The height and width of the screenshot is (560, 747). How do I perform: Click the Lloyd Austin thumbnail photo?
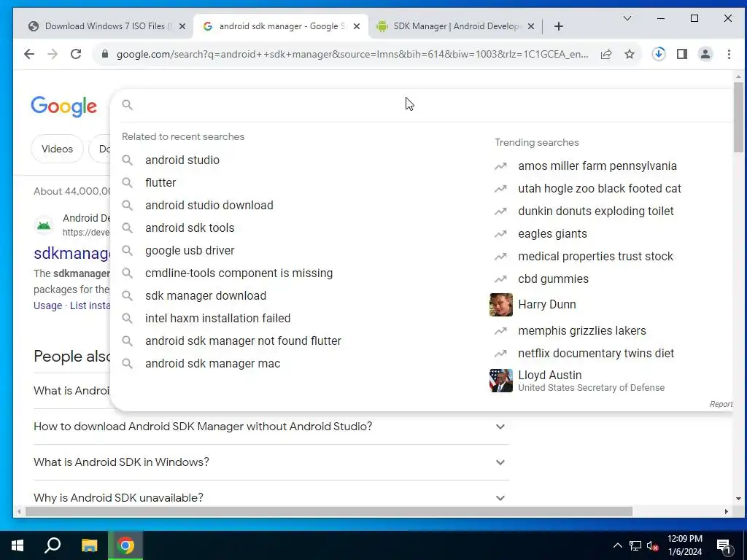pyautogui.click(x=500, y=381)
